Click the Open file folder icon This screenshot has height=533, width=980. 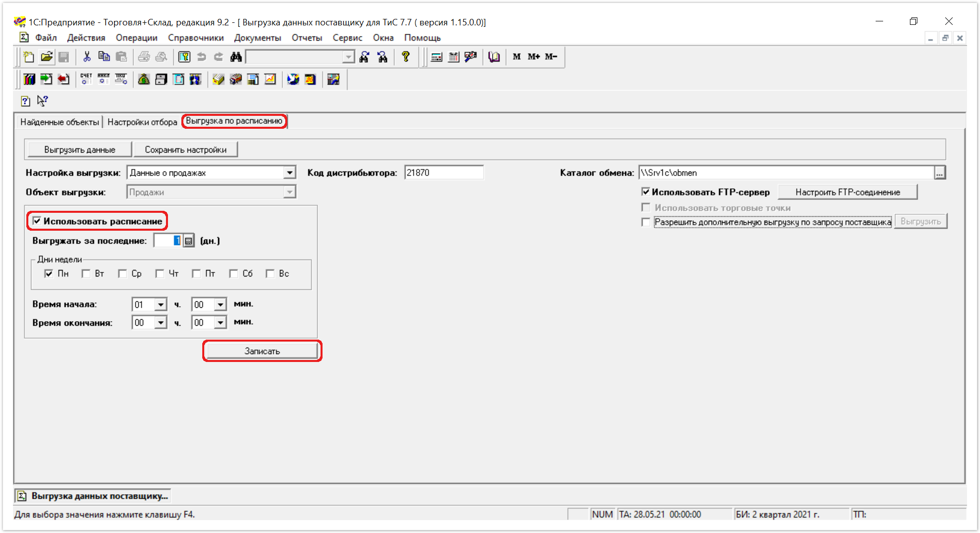click(x=47, y=57)
